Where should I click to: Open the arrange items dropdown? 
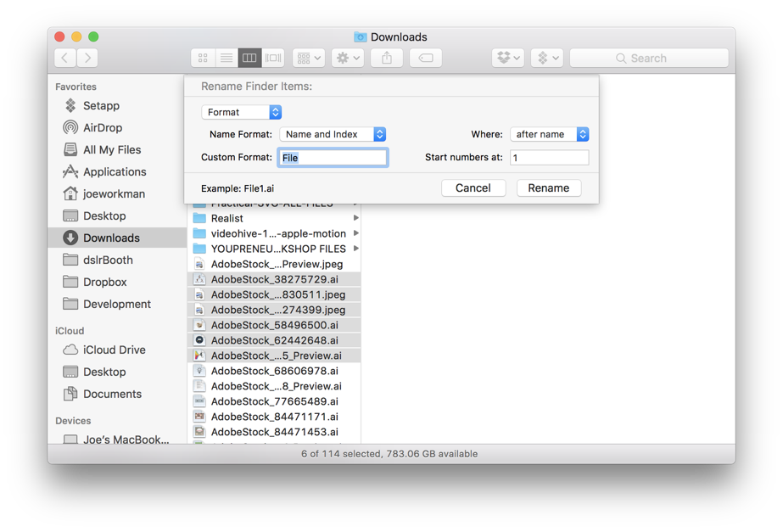point(309,58)
